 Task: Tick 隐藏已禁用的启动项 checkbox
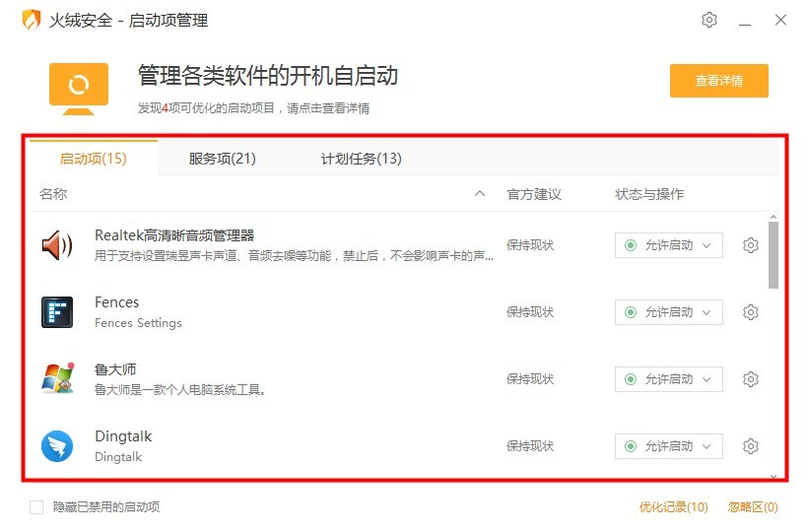[x=36, y=507]
